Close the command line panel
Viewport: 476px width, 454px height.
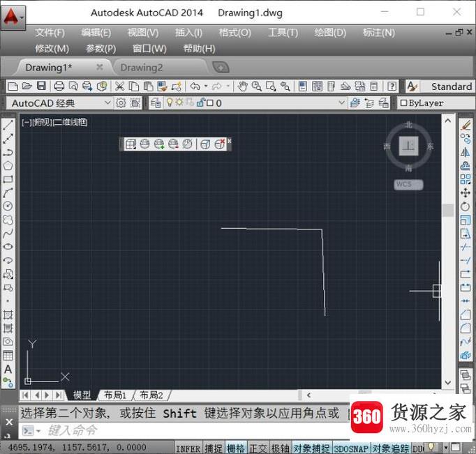coord(9,422)
